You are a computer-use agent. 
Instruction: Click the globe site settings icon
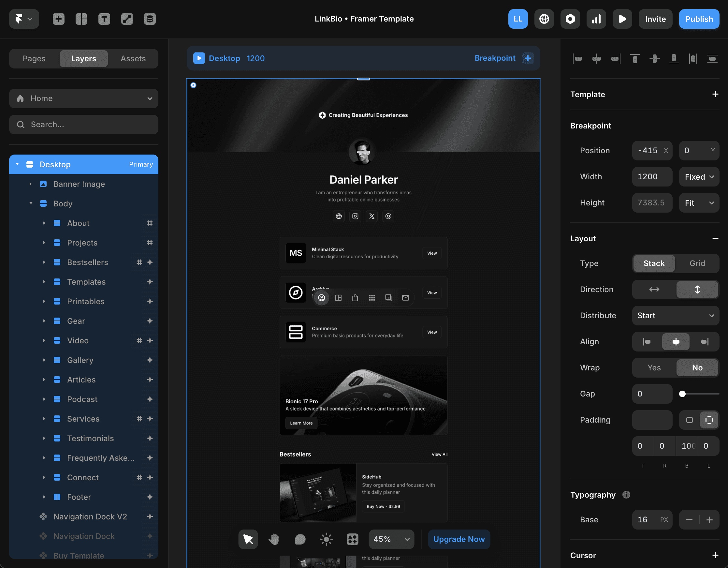(544, 19)
